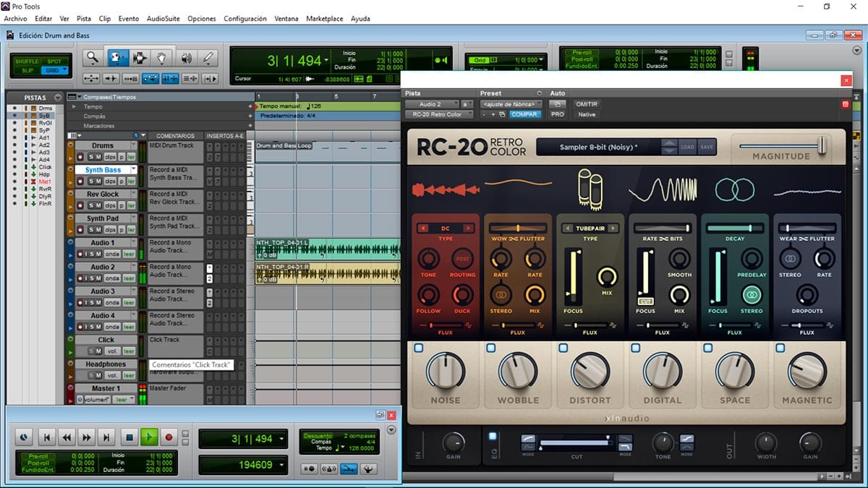
Task: Open the Ayuda menu
Action: [360, 18]
